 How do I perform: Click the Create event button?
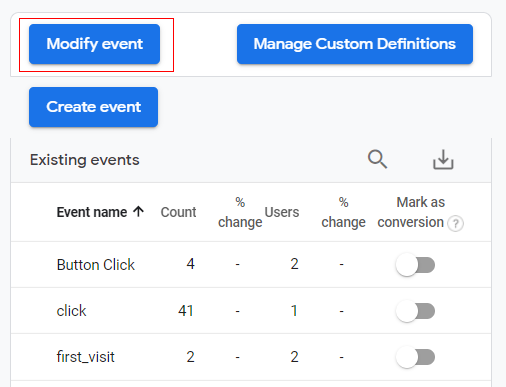point(93,107)
